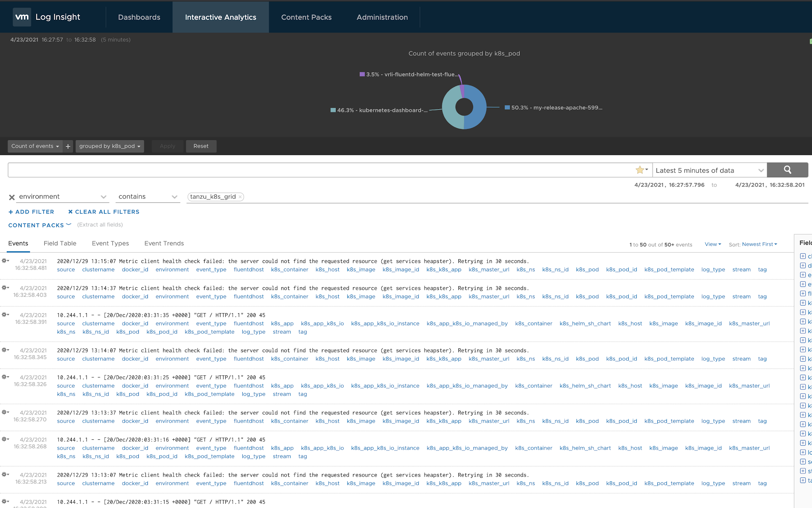
Task: Open the Latest 5 minutes time range dropdown
Action: pos(709,170)
